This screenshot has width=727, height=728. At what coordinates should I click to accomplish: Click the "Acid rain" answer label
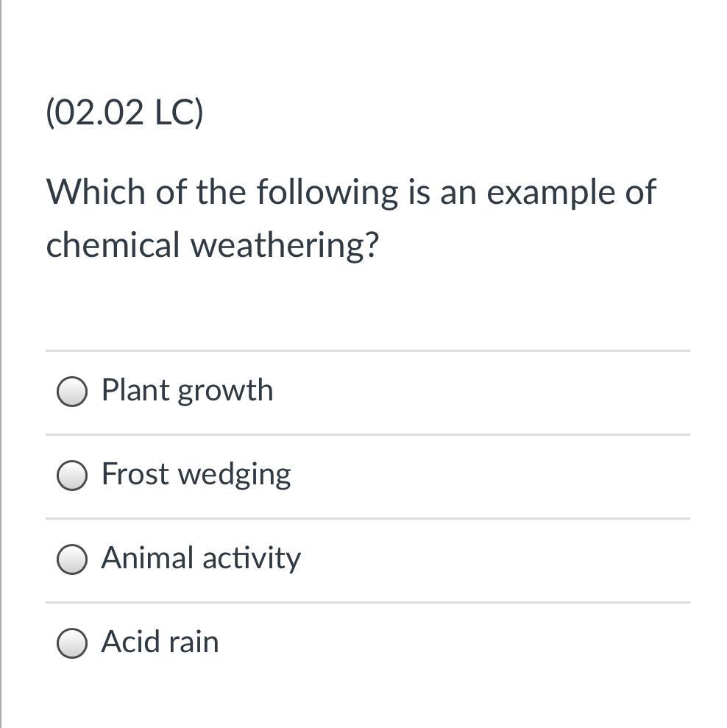pos(160,642)
